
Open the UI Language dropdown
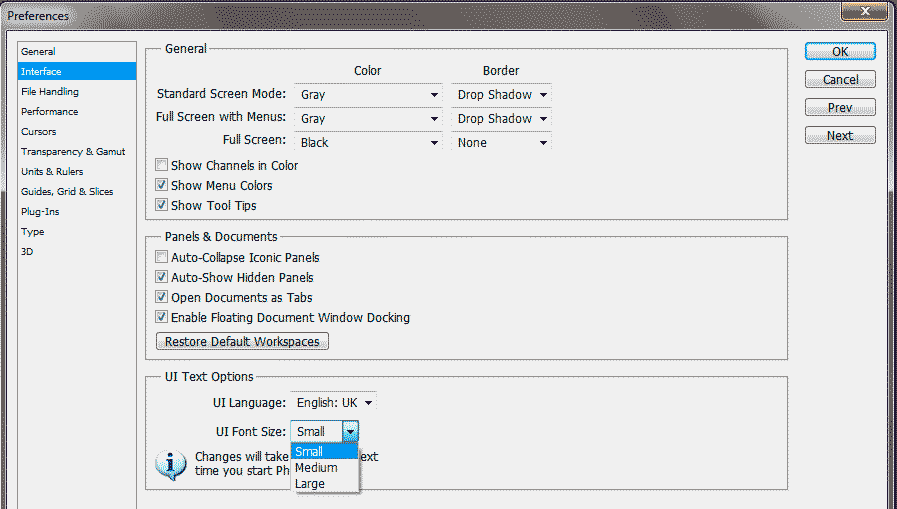click(334, 403)
